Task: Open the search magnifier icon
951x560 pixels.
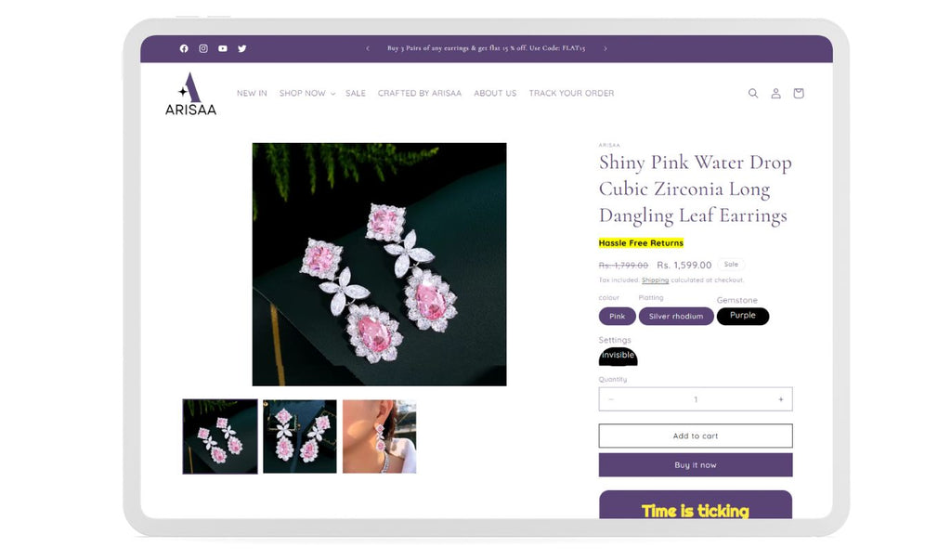Action: (x=752, y=93)
